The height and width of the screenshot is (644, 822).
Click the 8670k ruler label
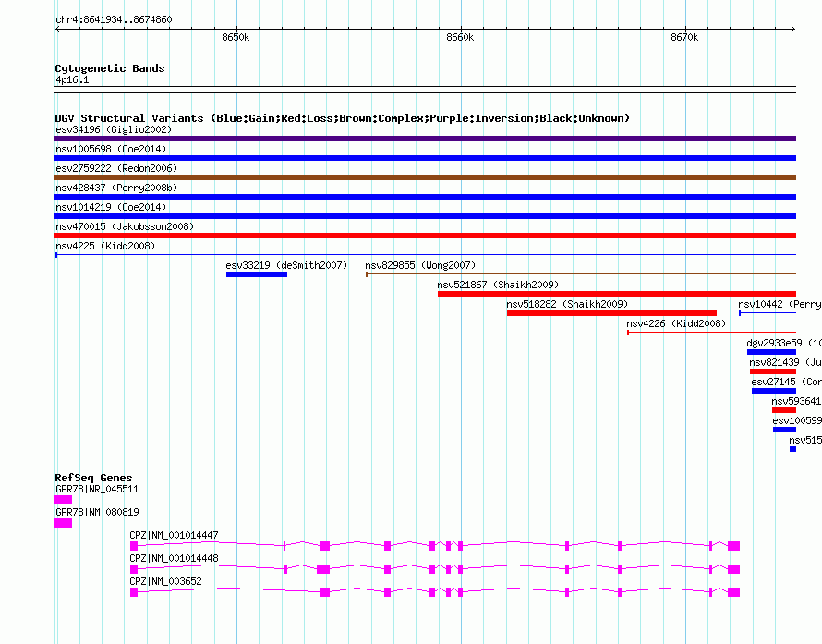[684, 37]
